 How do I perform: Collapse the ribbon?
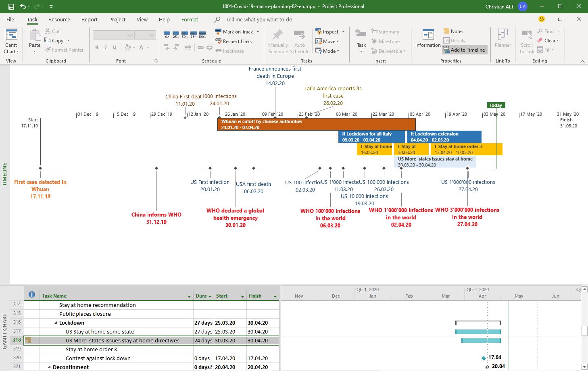[x=582, y=61]
